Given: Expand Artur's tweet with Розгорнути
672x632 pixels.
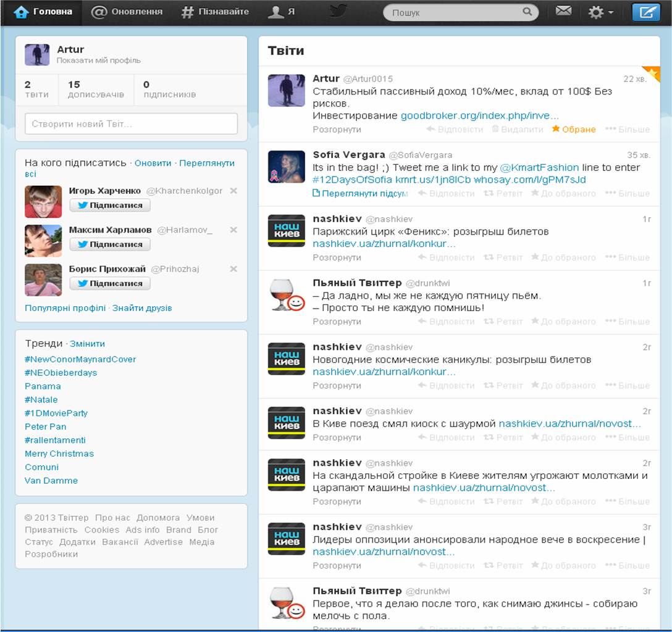Looking at the screenshot, I should pyautogui.click(x=337, y=130).
